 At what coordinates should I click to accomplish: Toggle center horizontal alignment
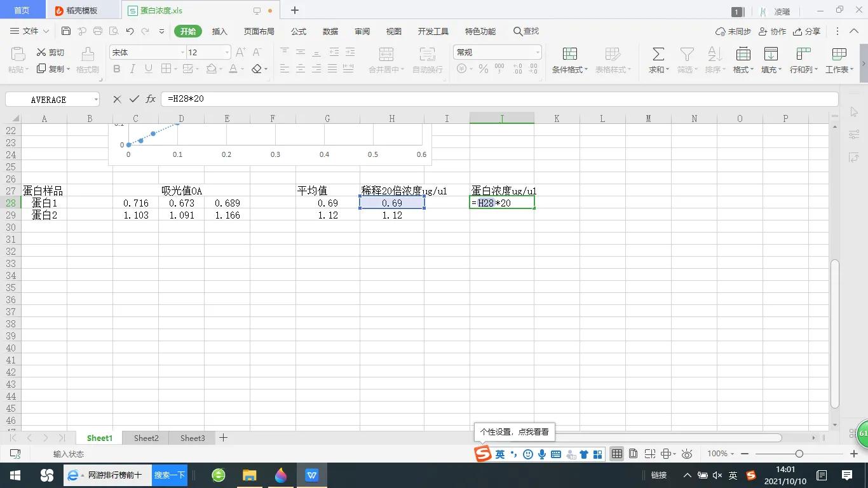point(301,69)
